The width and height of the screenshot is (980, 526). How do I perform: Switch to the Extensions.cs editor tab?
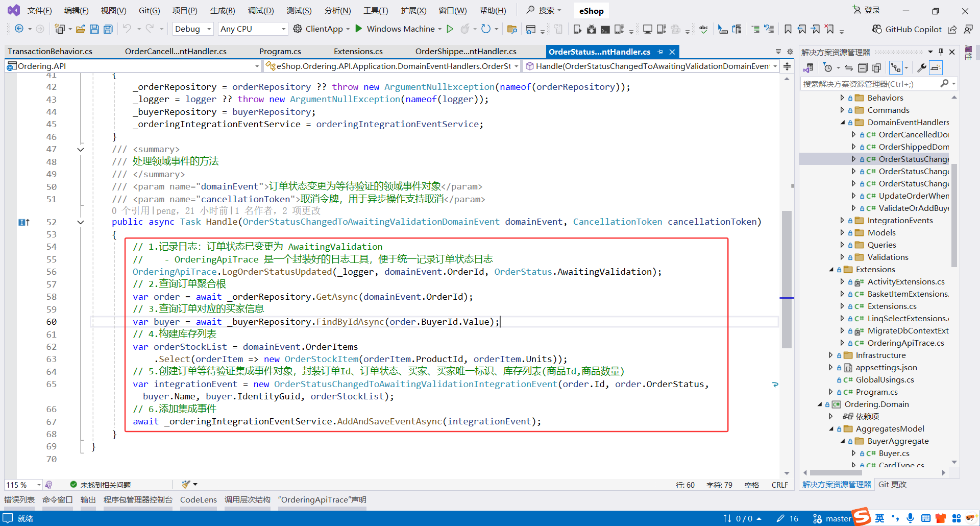point(358,52)
